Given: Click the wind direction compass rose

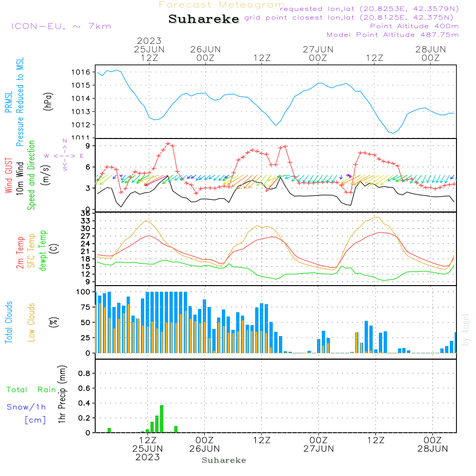Looking at the screenshot, I should 64,155.
